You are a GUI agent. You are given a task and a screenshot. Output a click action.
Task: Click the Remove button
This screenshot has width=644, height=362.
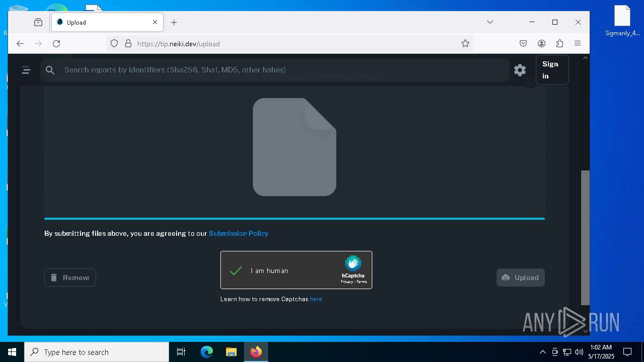point(70,278)
